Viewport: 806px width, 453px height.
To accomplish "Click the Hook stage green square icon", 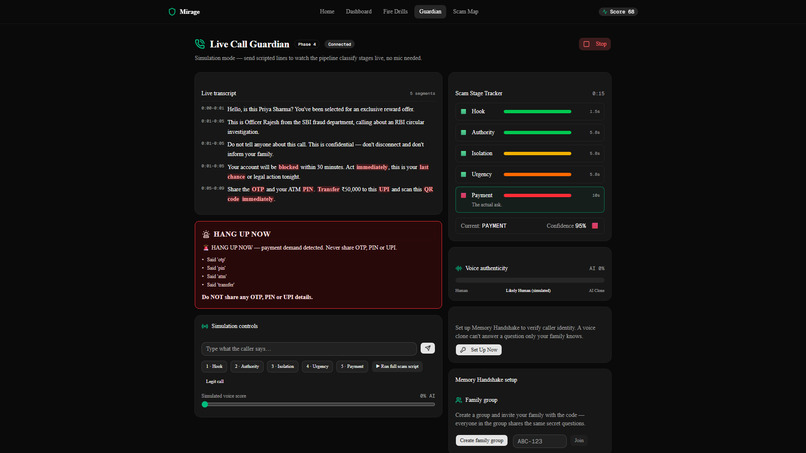I will pos(463,112).
